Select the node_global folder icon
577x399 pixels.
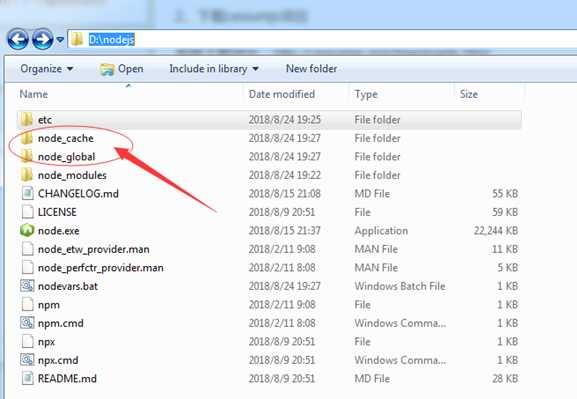point(26,156)
